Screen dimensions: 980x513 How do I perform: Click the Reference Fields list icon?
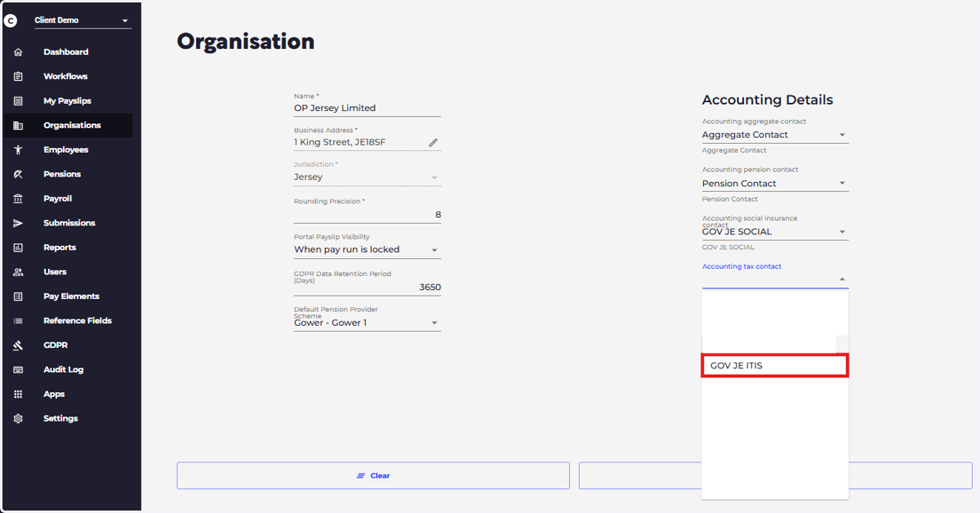pyautogui.click(x=18, y=321)
